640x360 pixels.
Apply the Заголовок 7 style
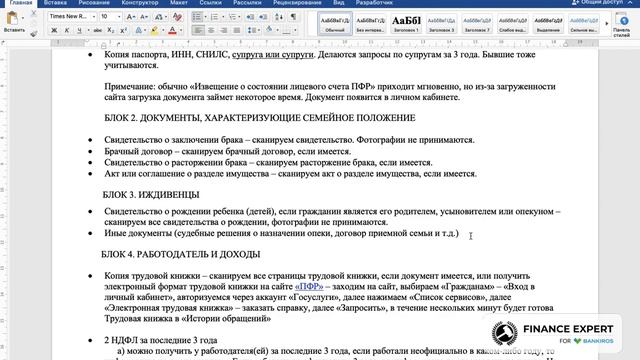pyautogui.click(x=477, y=23)
